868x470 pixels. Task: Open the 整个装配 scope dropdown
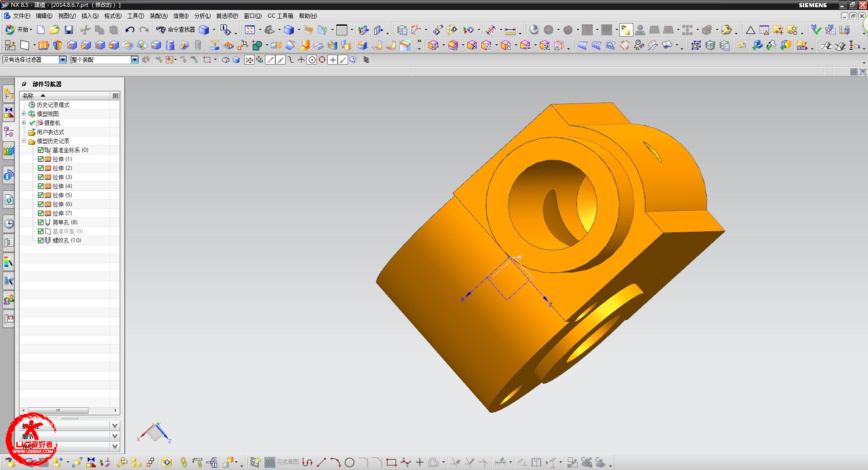(134, 60)
